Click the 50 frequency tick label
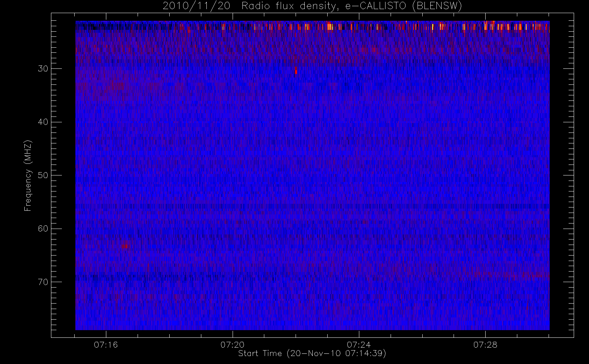This screenshot has height=364, width=589. coord(43,175)
